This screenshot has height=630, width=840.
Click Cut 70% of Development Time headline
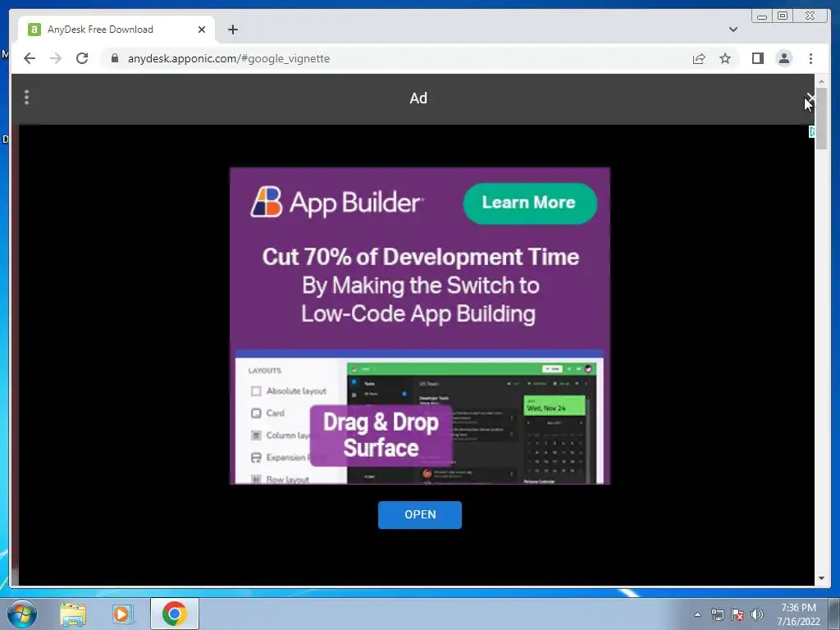(x=421, y=257)
